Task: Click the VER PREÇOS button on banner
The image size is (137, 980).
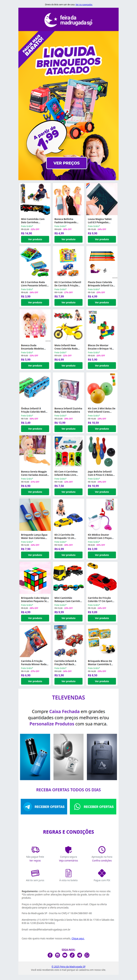Action: click(66, 163)
